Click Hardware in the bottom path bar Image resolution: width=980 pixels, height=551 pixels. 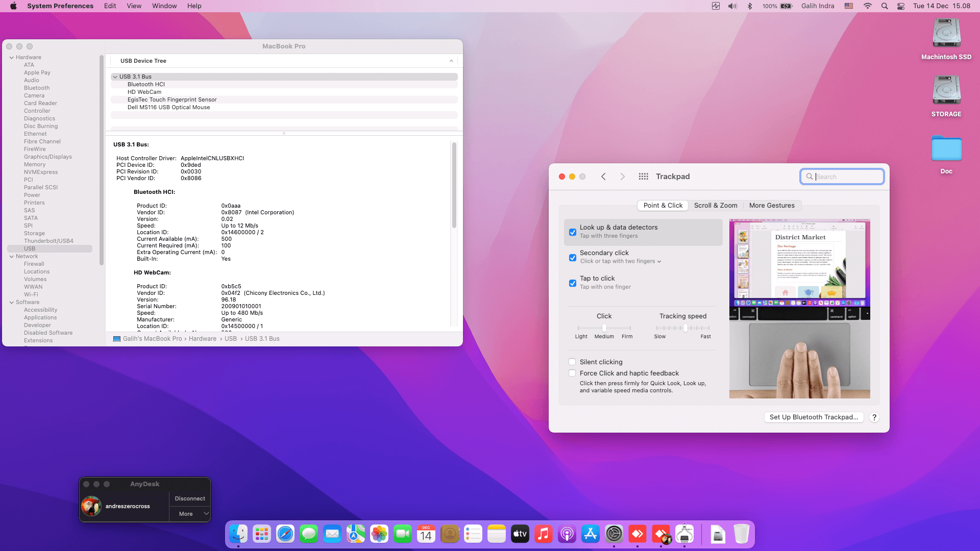pos(203,339)
